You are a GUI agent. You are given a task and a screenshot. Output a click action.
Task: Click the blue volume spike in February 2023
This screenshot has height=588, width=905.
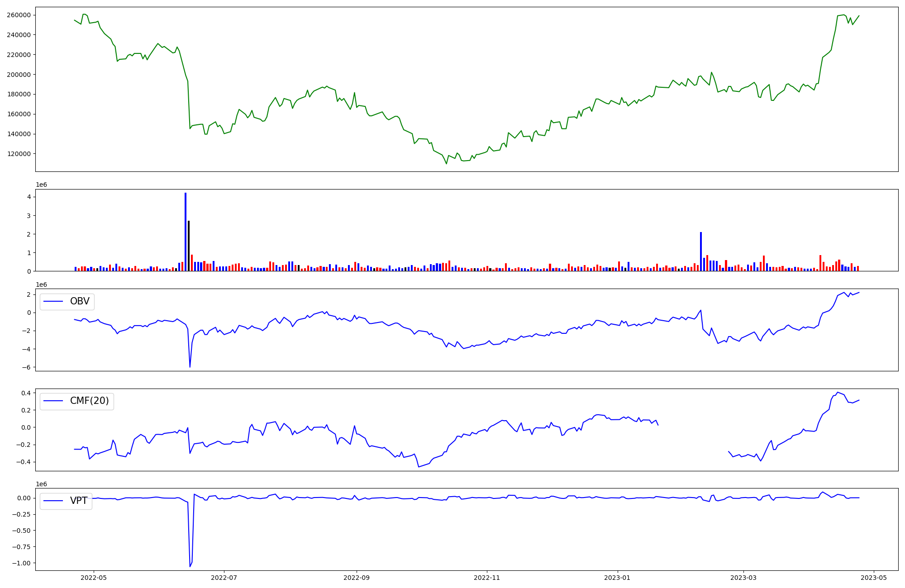click(x=701, y=251)
